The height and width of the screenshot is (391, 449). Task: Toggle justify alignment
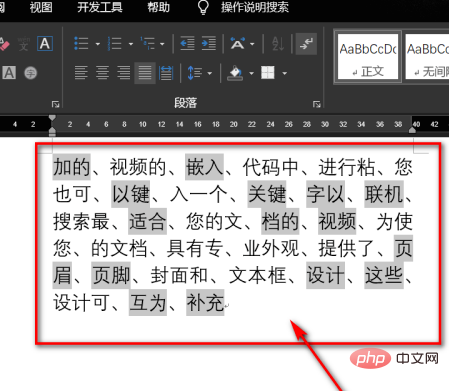(145, 73)
